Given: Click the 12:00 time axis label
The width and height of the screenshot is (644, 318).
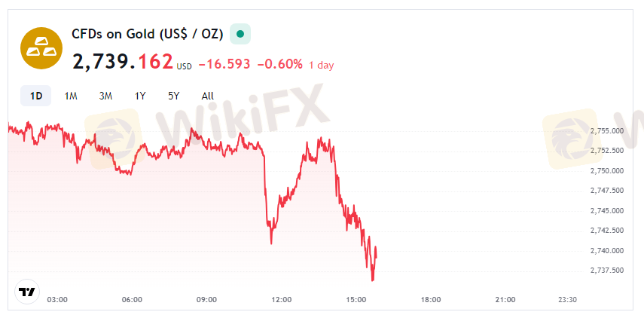Looking at the screenshot, I should 281,299.
